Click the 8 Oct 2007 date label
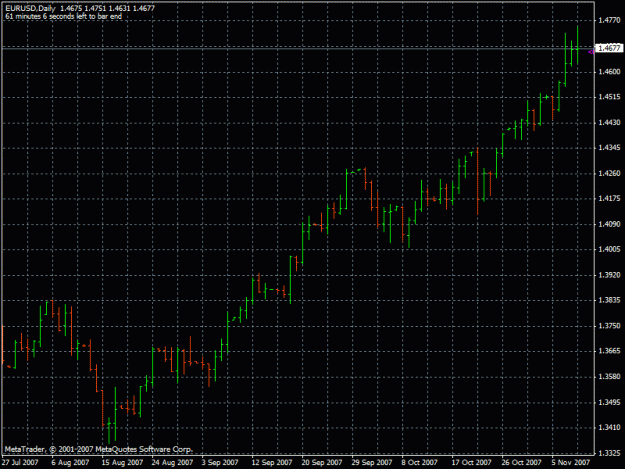The image size is (625, 469). (x=419, y=462)
